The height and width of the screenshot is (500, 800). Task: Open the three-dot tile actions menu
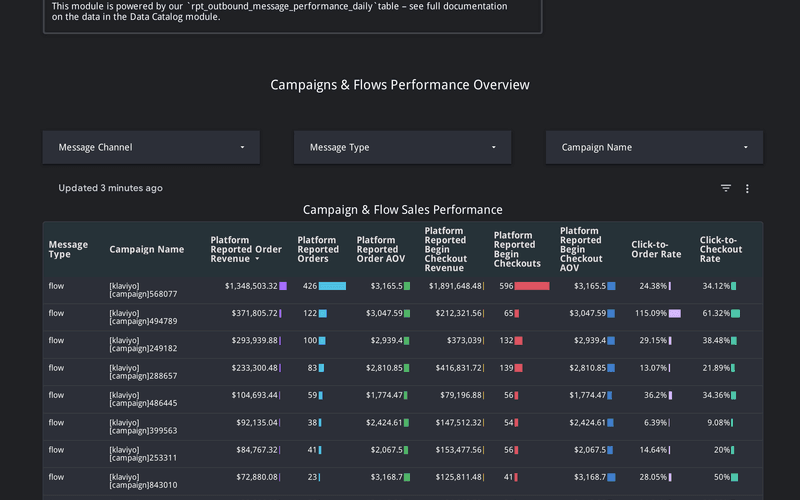[747, 188]
